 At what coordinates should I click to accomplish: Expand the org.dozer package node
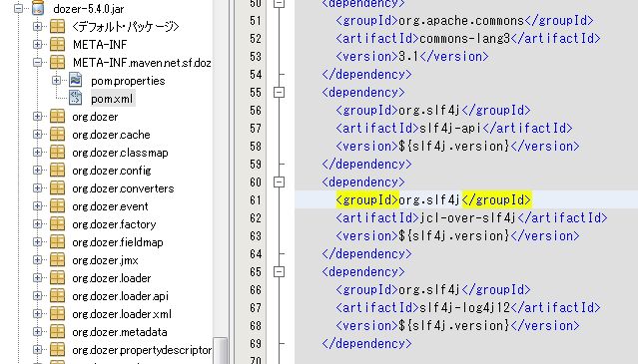(x=37, y=117)
